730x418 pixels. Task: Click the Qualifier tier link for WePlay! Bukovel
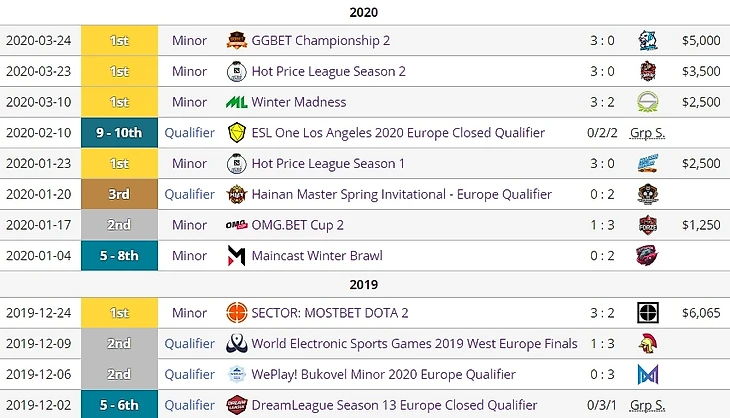point(189,374)
